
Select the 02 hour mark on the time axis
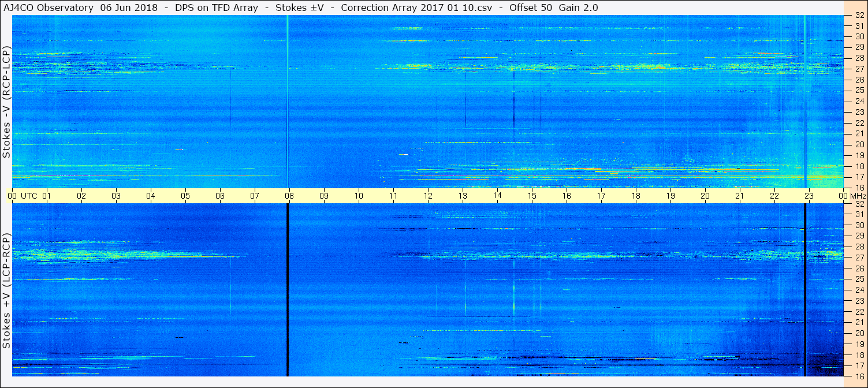tap(81, 196)
